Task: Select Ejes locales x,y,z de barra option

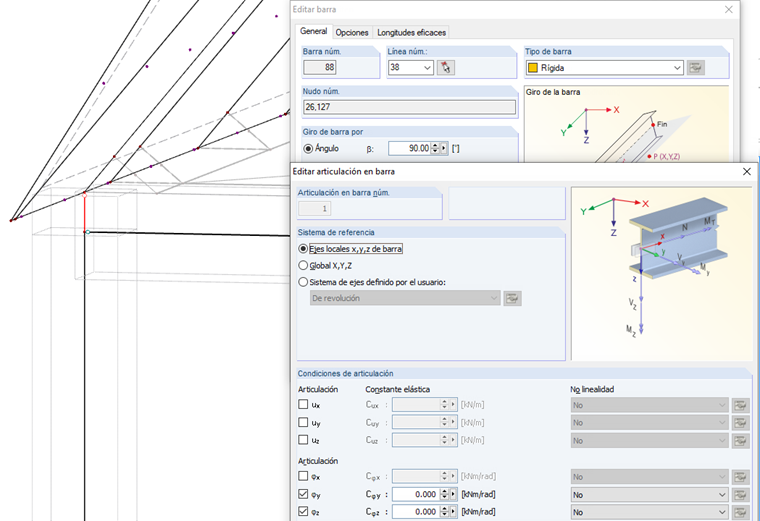Action: [303, 249]
